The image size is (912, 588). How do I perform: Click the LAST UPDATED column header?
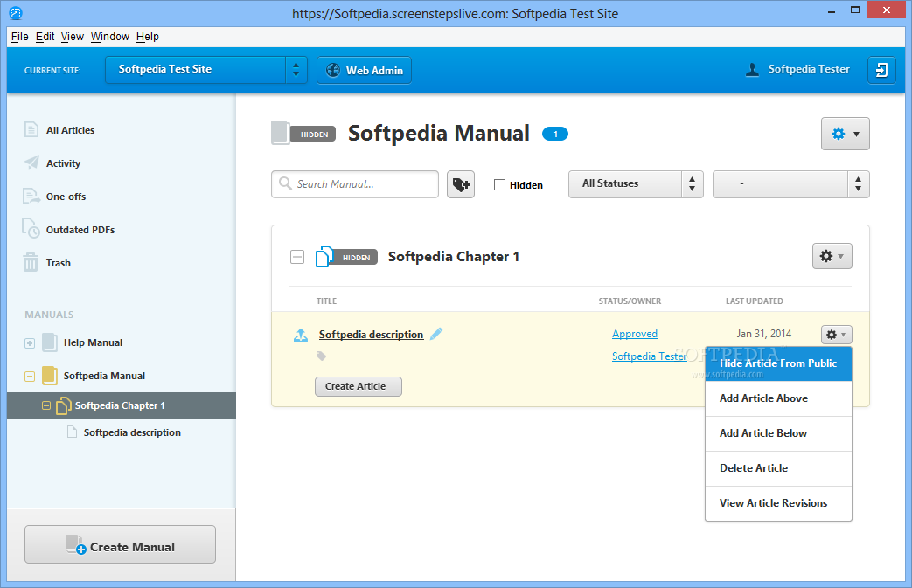[x=754, y=301]
